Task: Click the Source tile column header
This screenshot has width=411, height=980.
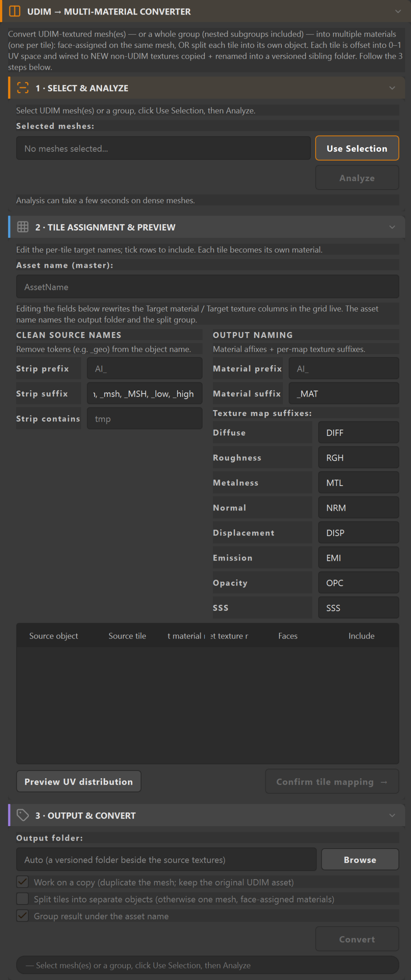Action: (127, 635)
